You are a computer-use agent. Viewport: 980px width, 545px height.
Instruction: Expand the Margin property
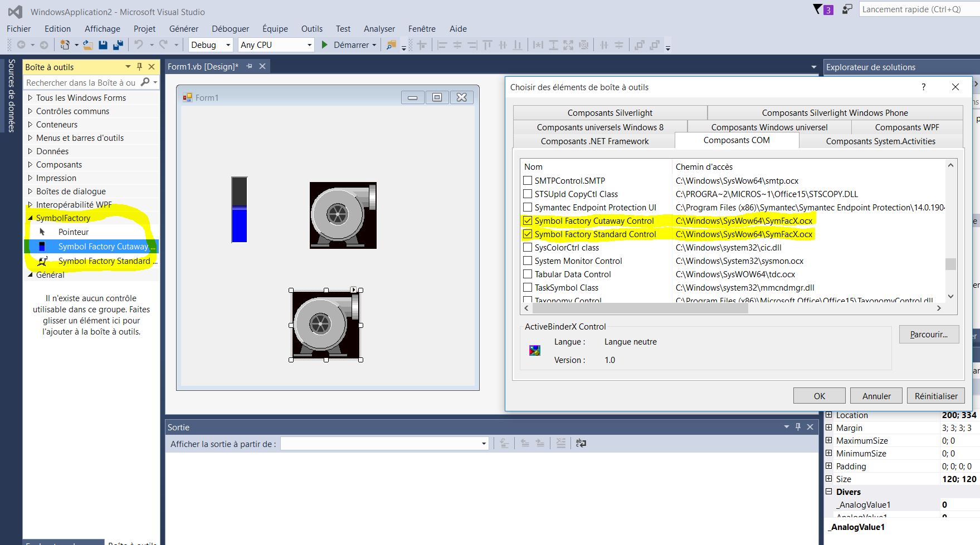click(828, 428)
